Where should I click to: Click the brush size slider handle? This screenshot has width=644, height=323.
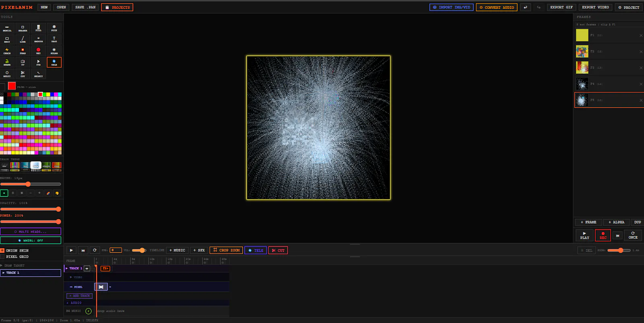tap(28, 184)
